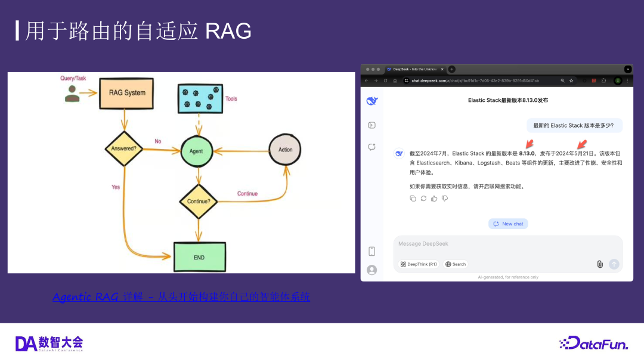Screen dimensions: 644x362
Task: Click the sidebar new chat bubble icon
Action: coord(371,147)
